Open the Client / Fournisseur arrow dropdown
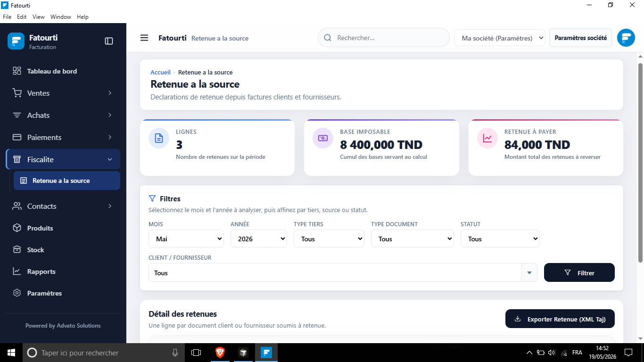The image size is (644, 362). coord(529,273)
